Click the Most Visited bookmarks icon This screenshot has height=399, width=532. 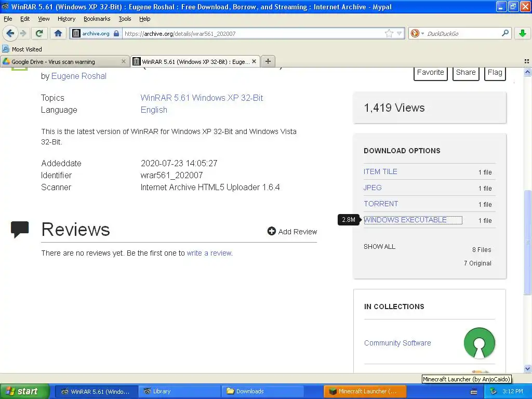click(5, 49)
